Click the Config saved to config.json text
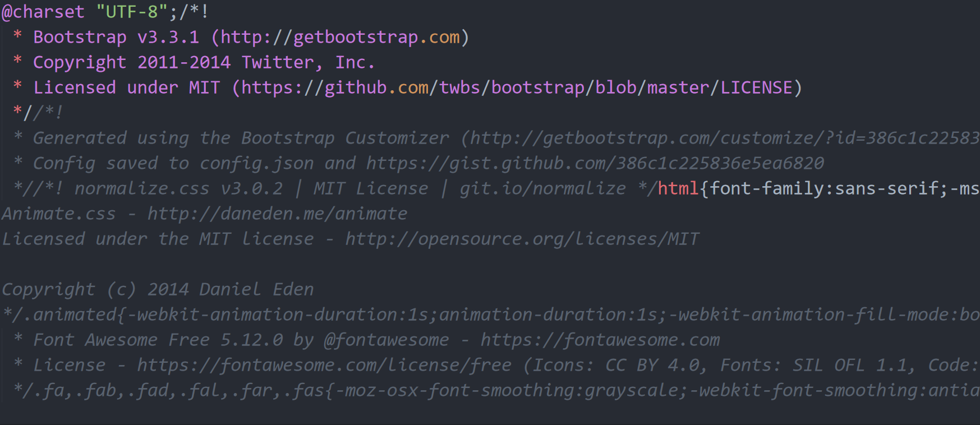Viewport: 980px width, 425px height. [x=173, y=163]
